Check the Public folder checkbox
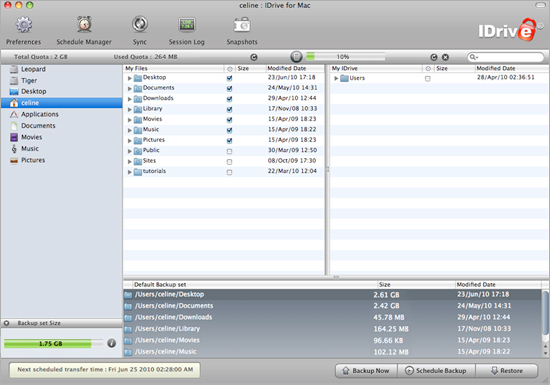The image size is (550, 385). pos(229,151)
